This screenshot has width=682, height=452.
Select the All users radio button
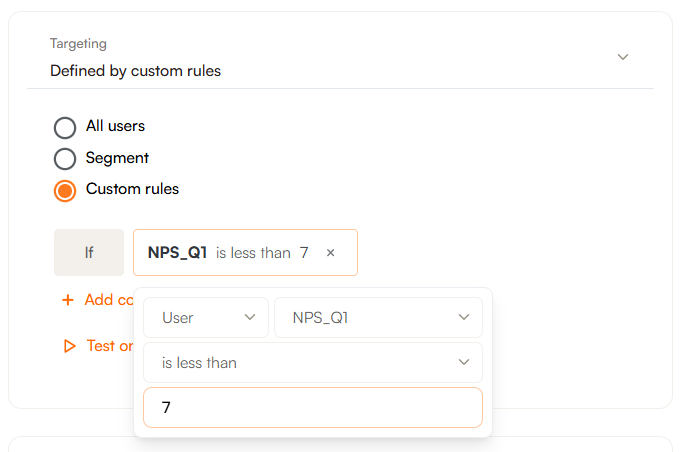click(x=65, y=127)
